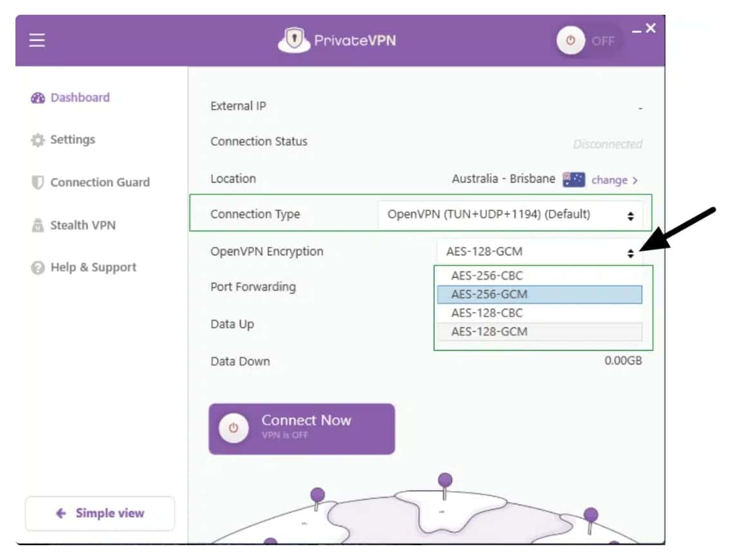This screenshot has width=737, height=560.
Task: Switch to Simple view
Action: tap(100, 513)
